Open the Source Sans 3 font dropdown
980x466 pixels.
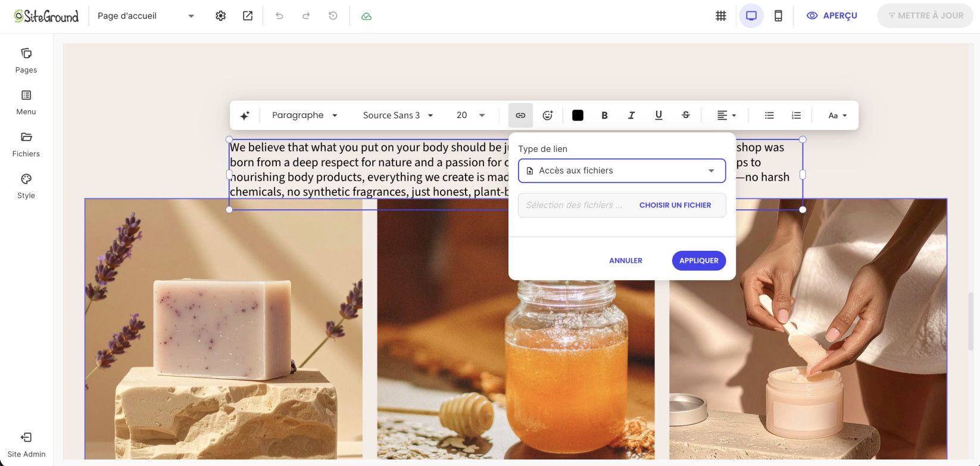398,116
